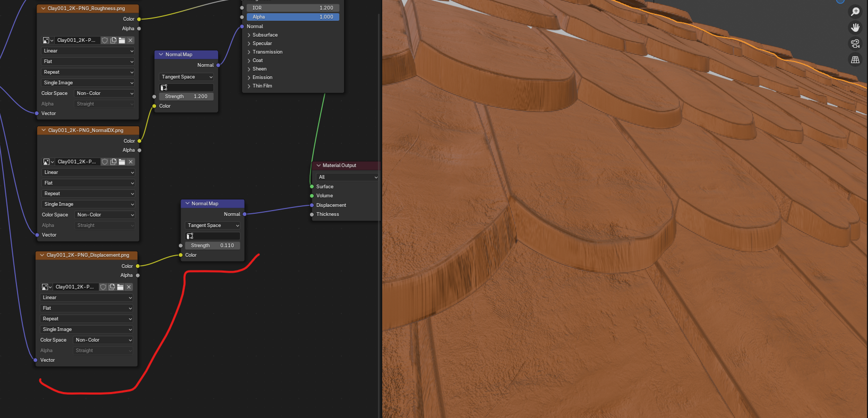Screen dimensions: 868x418
Task: Click the Strength 0.110 slider
Action: (212, 246)
